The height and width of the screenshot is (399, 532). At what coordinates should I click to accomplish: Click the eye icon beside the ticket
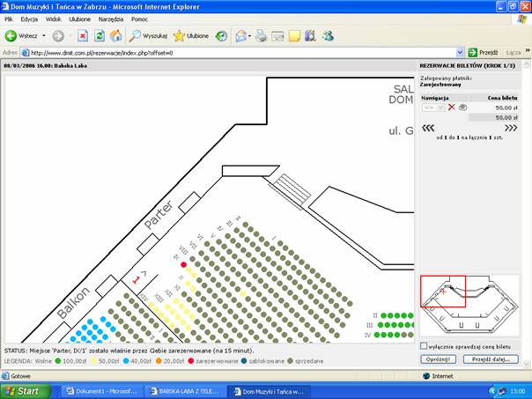pos(462,107)
